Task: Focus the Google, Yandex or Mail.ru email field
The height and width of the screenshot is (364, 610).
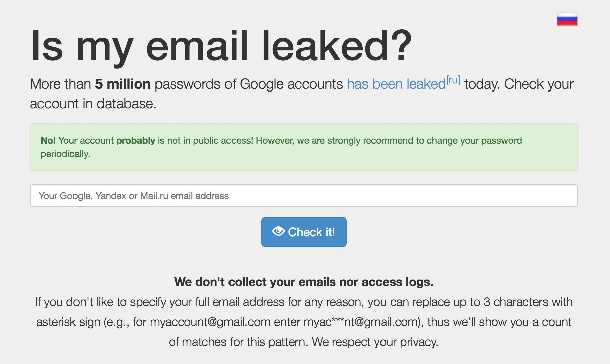Action: tap(304, 196)
